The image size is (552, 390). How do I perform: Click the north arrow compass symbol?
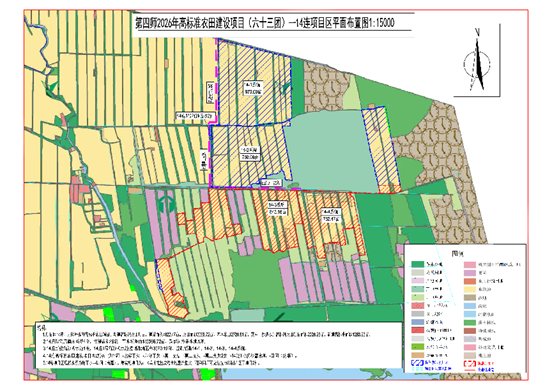point(477,60)
